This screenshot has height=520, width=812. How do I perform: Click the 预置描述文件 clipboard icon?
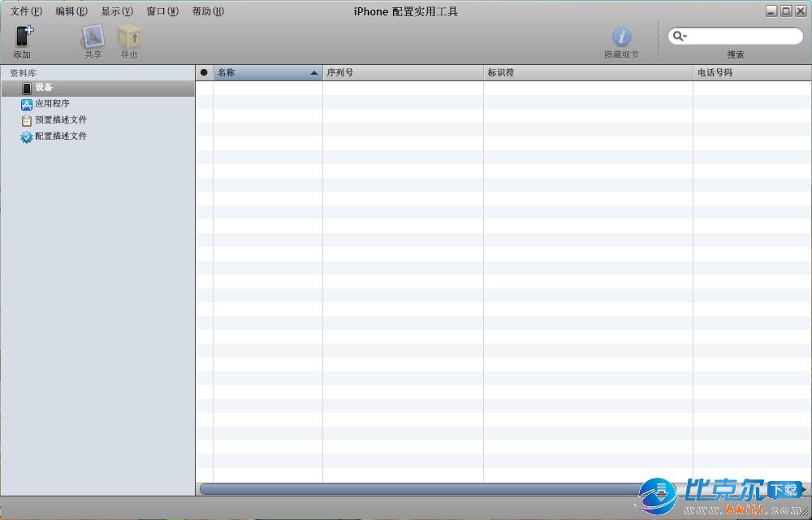(x=27, y=121)
